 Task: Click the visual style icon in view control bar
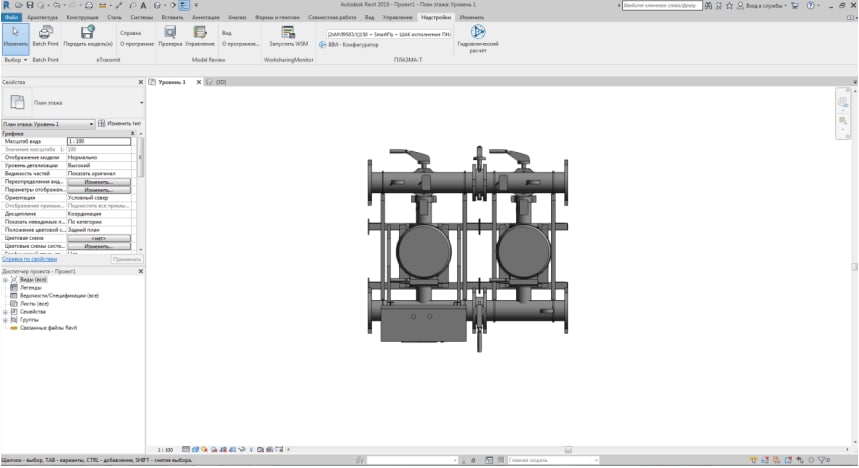tap(196, 449)
